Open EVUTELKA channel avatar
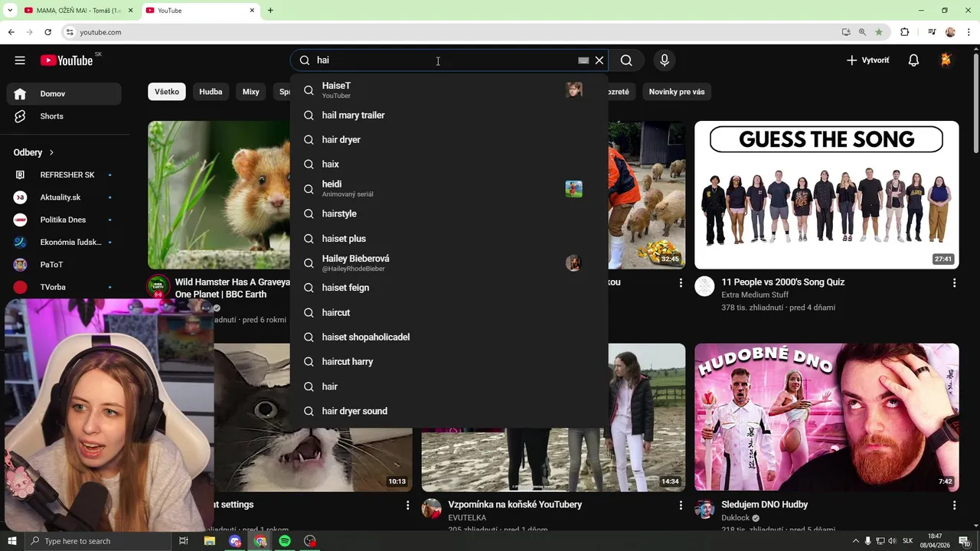 coord(432,509)
